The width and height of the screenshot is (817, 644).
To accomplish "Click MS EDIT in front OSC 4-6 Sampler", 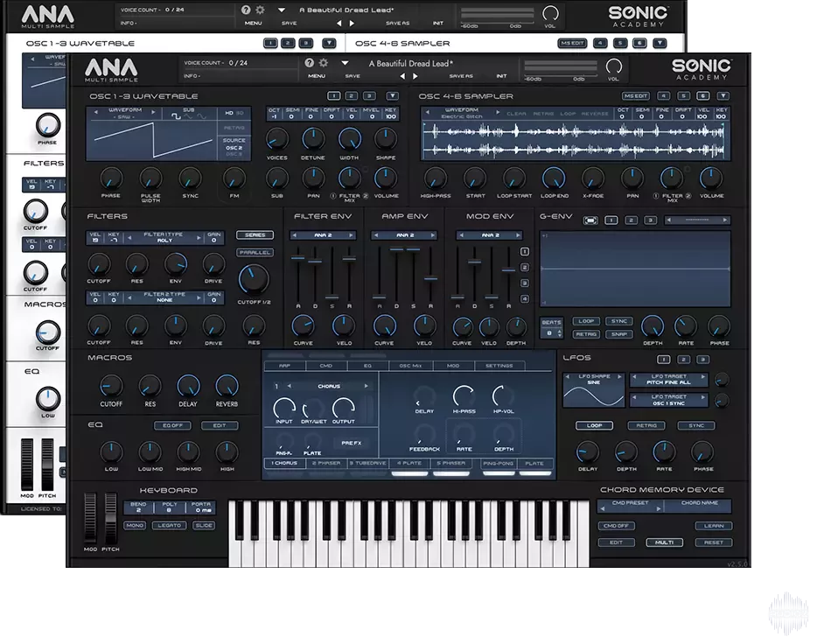I will coord(636,96).
